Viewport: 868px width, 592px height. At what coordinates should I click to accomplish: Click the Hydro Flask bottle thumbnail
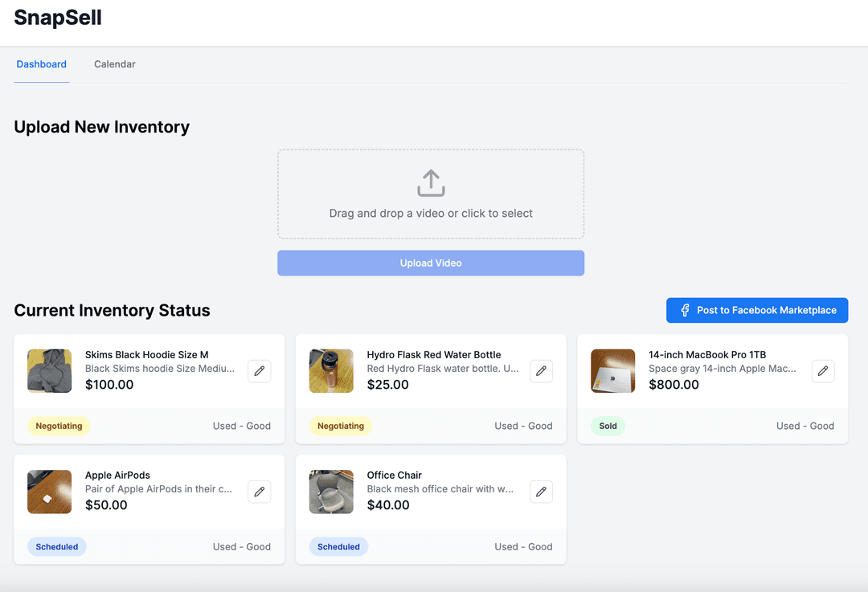click(x=331, y=370)
